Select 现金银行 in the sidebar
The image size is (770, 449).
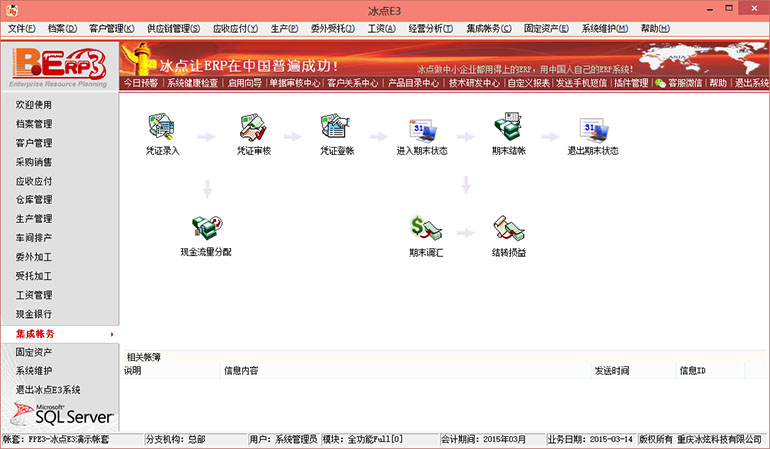[33, 314]
